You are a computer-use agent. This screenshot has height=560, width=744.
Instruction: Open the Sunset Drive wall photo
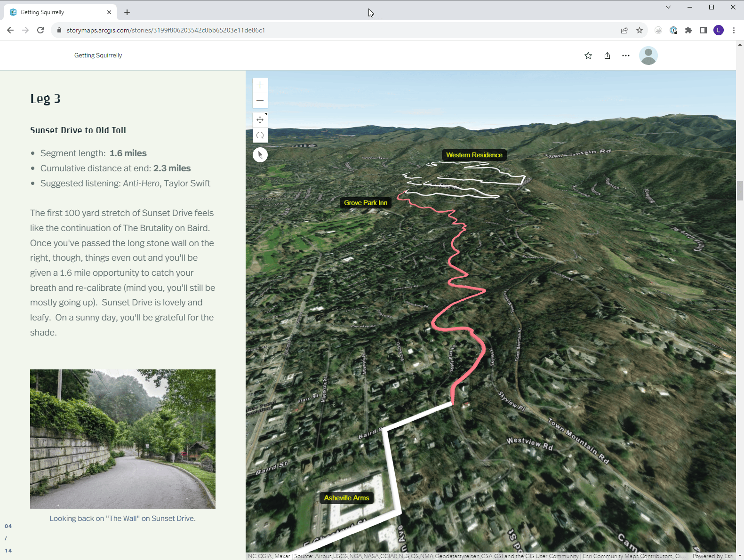(123, 439)
